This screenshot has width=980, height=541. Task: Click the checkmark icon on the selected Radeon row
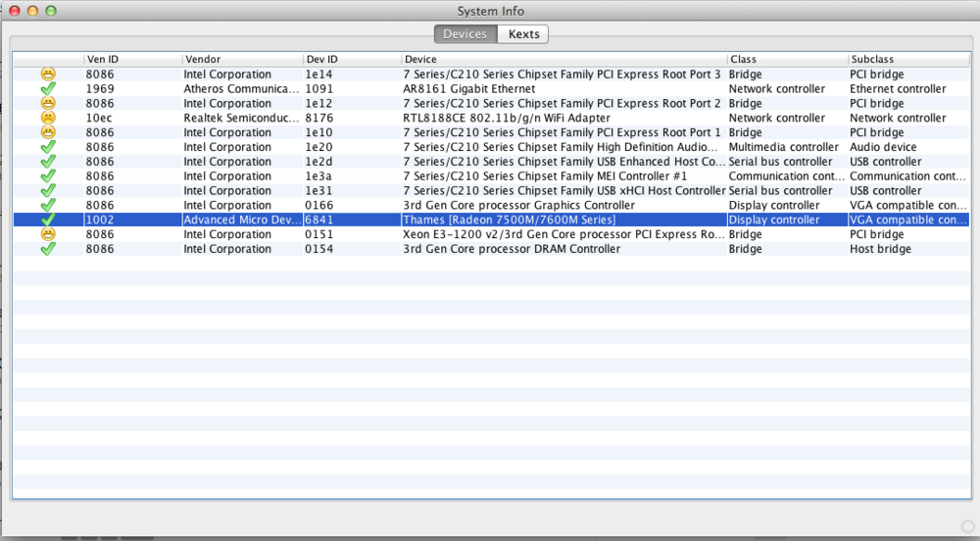[47, 220]
